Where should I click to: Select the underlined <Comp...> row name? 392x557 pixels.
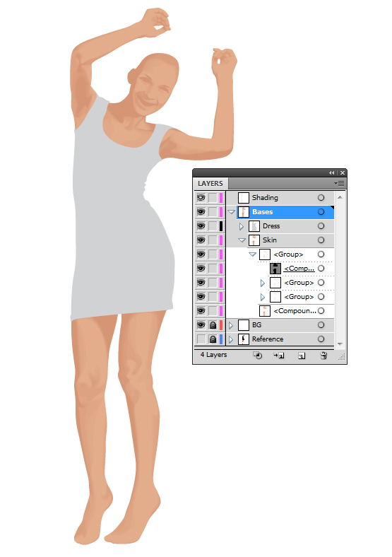299,268
